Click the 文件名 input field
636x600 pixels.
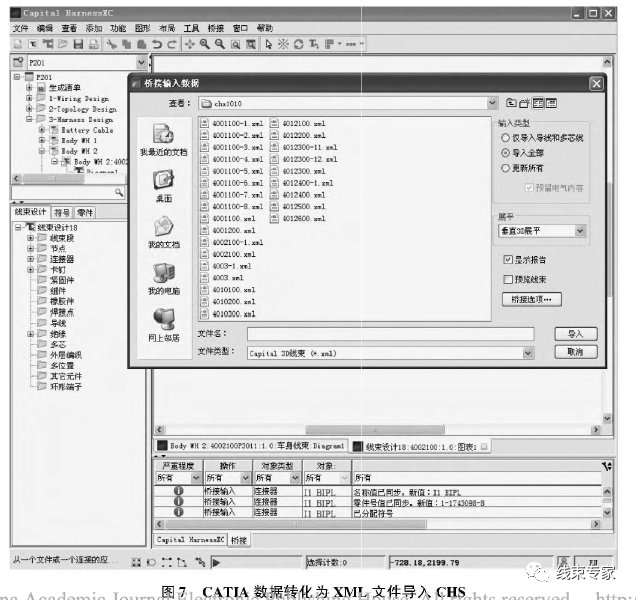click(x=390, y=334)
